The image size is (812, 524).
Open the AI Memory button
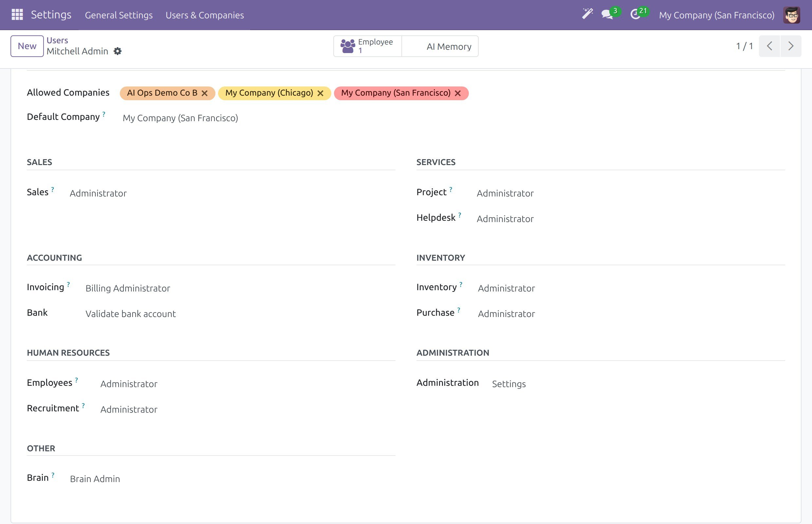pos(440,46)
